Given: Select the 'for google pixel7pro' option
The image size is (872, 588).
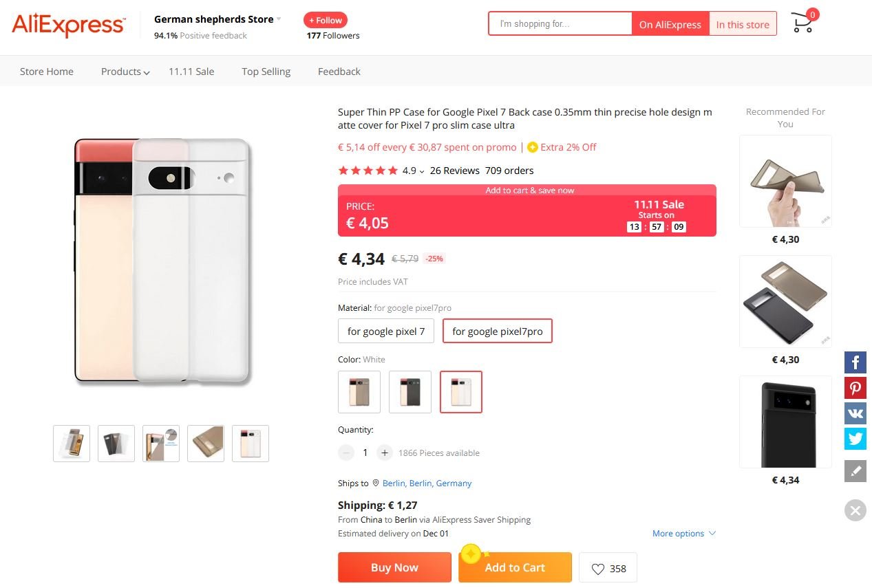Looking at the screenshot, I should click(x=497, y=331).
